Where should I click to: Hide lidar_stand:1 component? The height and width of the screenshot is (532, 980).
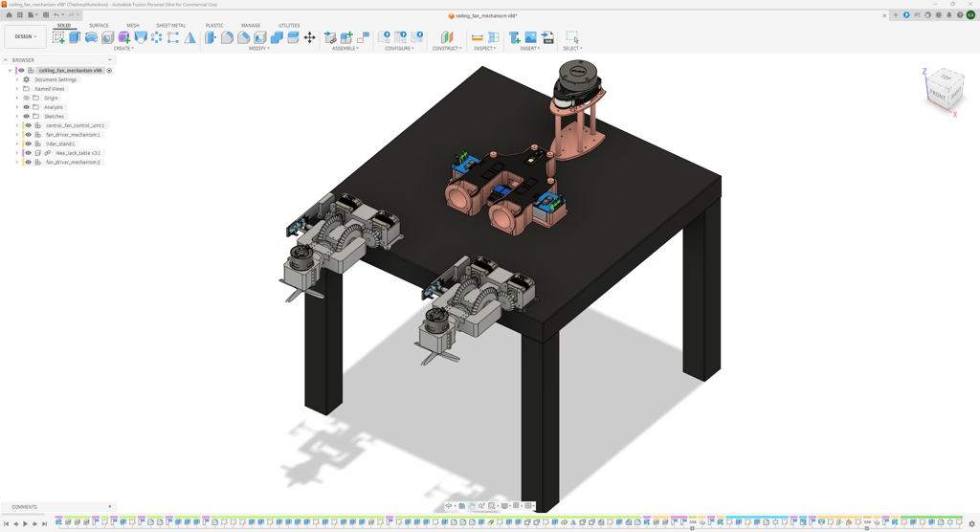click(28, 144)
